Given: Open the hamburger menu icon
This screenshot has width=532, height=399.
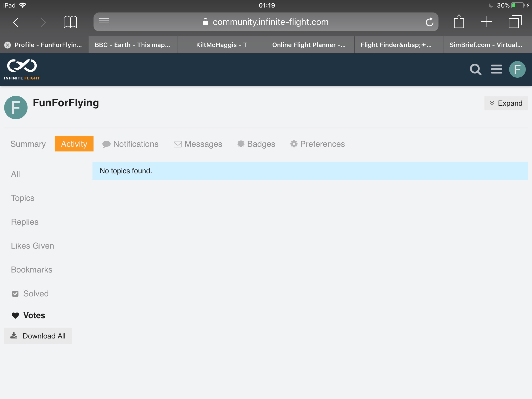Looking at the screenshot, I should click(x=496, y=69).
